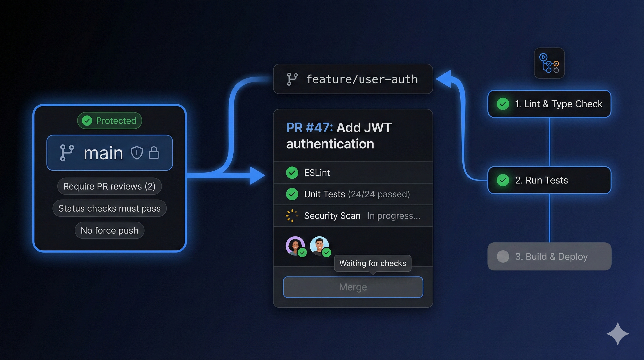This screenshot has height=360, width=644.
Task: Click the CI pipeline workflow icon at top right
Action: (549, 63)
